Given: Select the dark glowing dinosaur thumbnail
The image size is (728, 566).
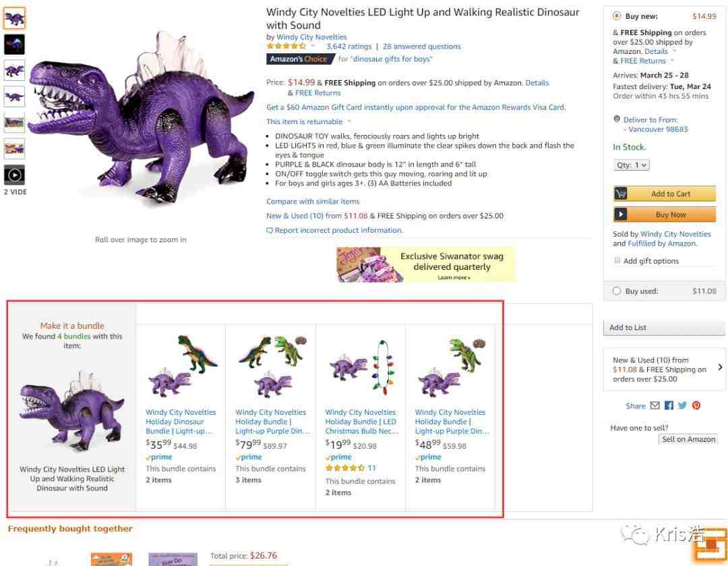Looking at the screenshot, I should click(14, 45).
